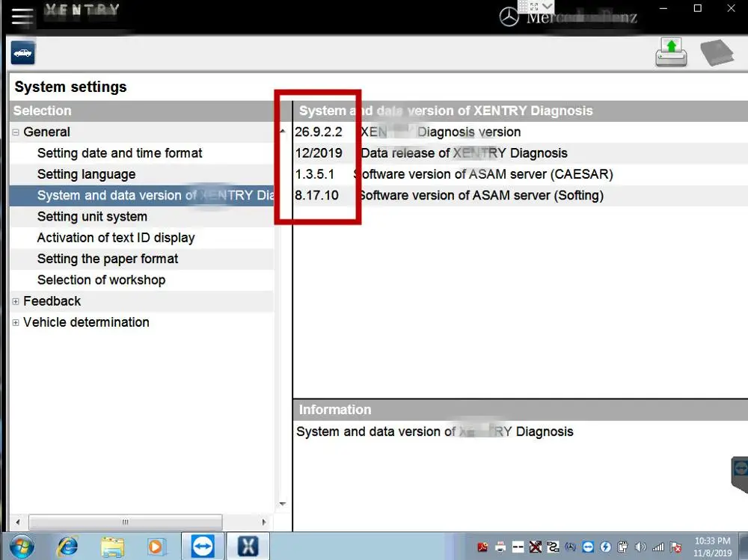This screenshot has width=748, height=560.
Task: Click the Diagnosis version row text
Action: 441,132
